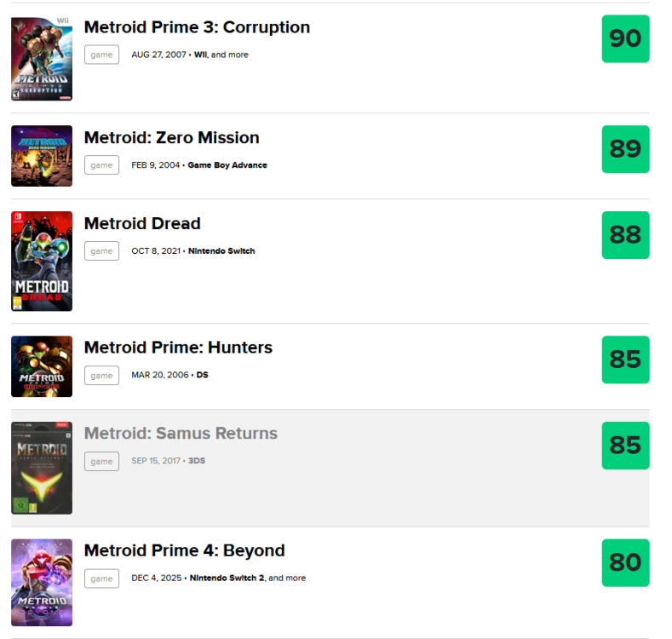The image size is (672, 639).
Task: Click game tag under Metroid Prime 3
Action: pyautogui.click(x=101, y=55)
